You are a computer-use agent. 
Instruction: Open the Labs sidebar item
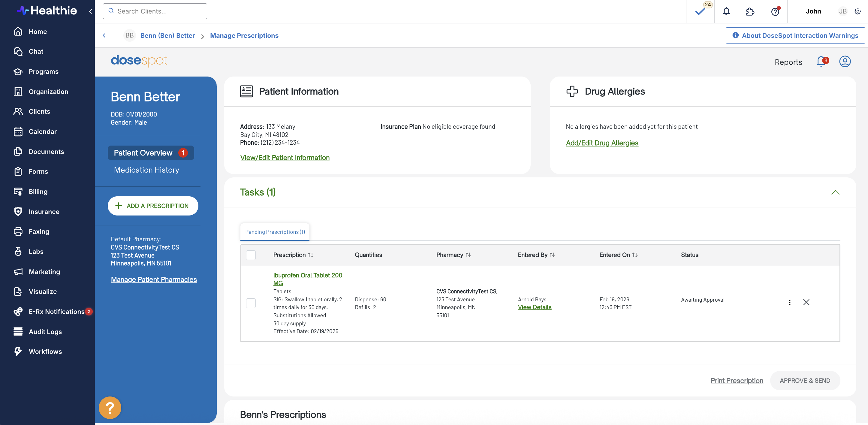(x=36, y=252)
